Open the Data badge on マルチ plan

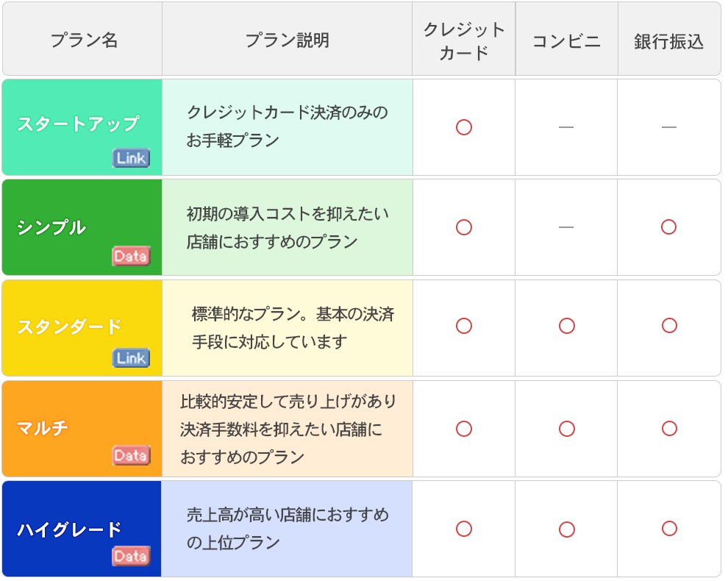click(131, 456)
